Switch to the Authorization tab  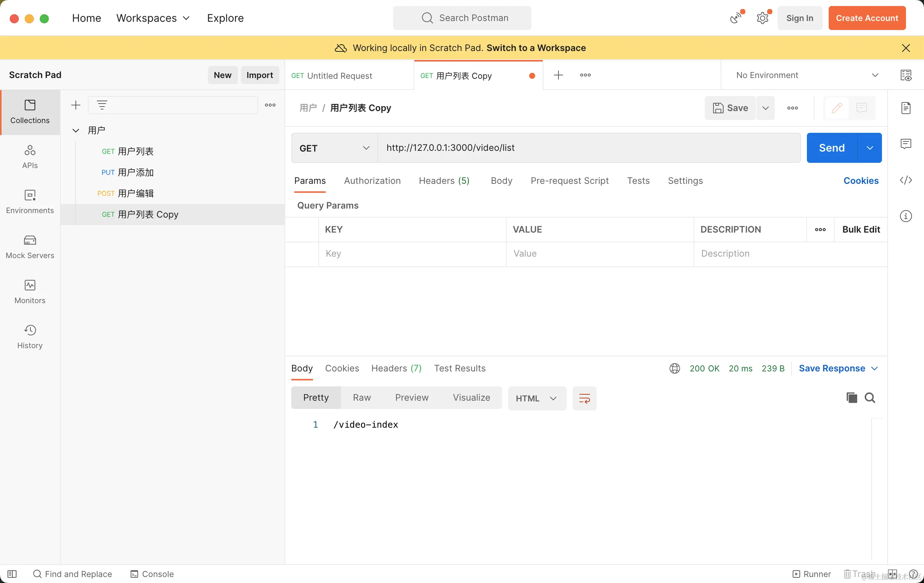pos(372,181)
